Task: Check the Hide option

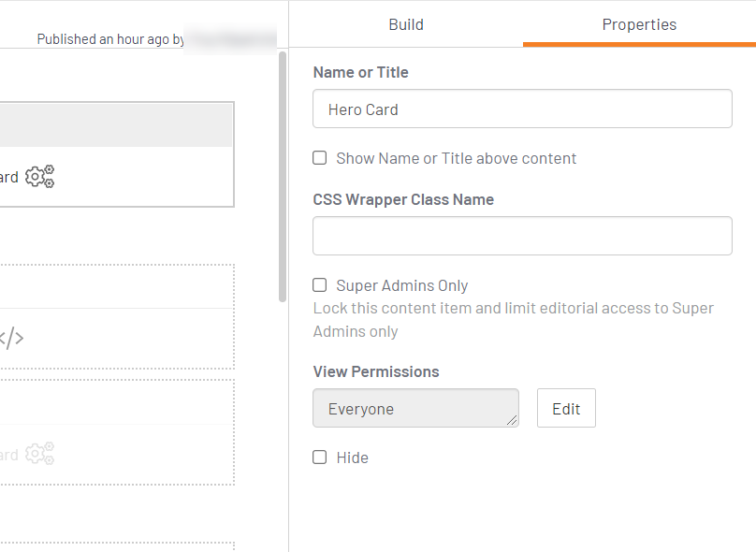Action: coord(320,457)
